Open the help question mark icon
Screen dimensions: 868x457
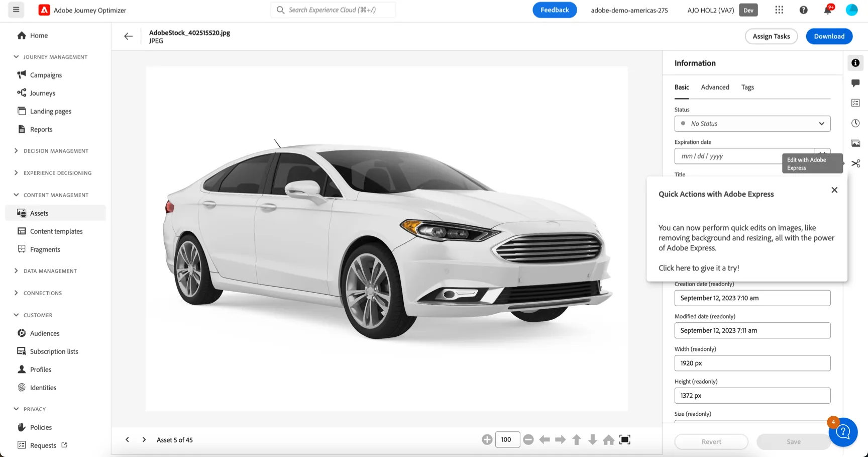pos(804,10)
